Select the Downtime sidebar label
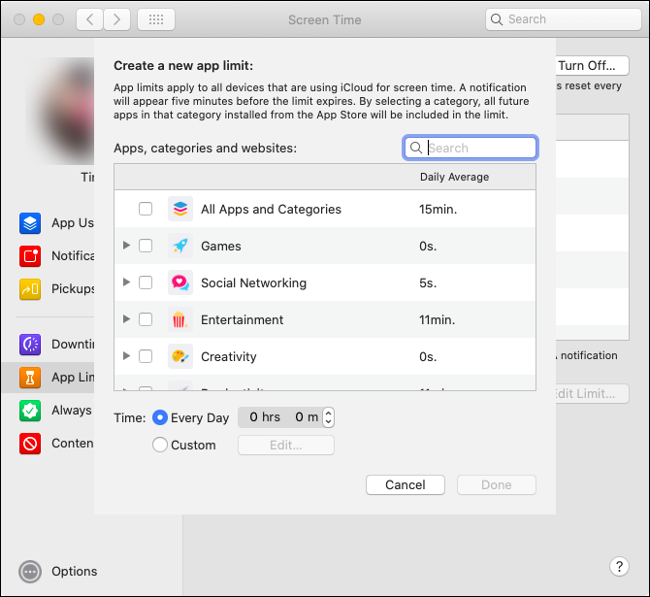The height and width of the screenshot is (597, 650). [x=73, y=345]
